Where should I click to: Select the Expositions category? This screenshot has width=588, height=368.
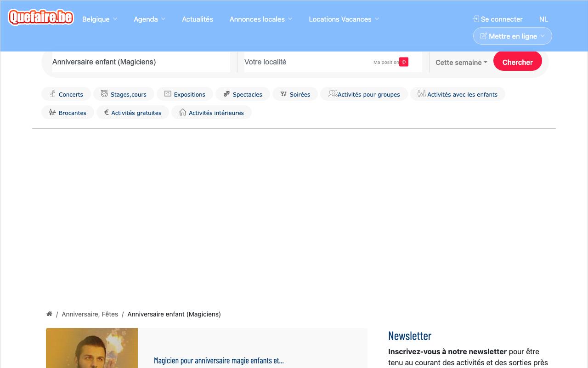tap(185, 94)
